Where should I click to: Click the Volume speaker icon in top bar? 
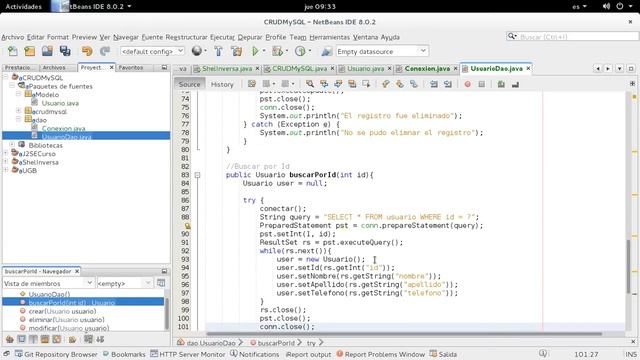click(607, 6)
